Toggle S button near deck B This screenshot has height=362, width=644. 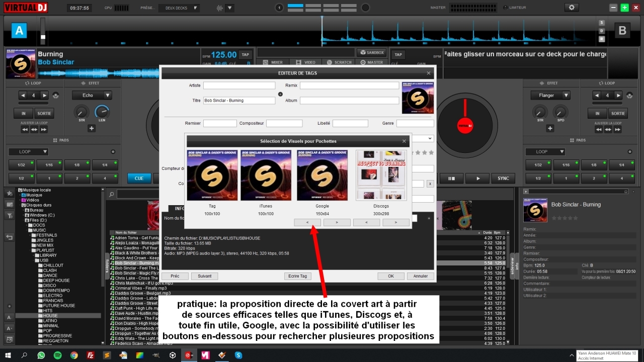[x=601, y=23]
